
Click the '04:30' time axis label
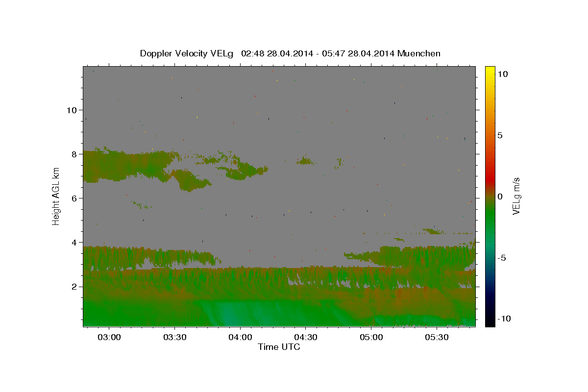(306, 338)
